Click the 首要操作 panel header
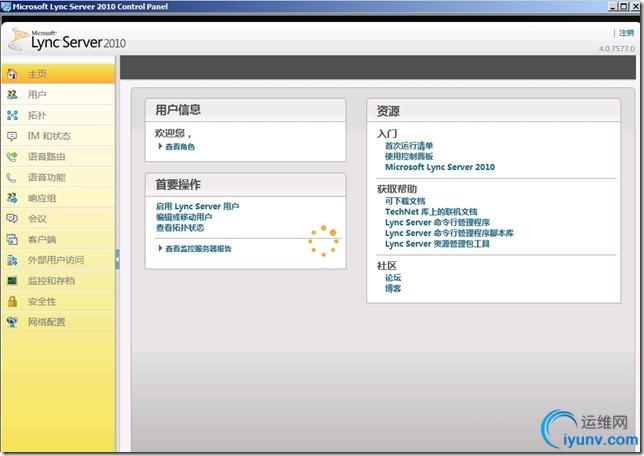644x456 pixels. [245, 184]
